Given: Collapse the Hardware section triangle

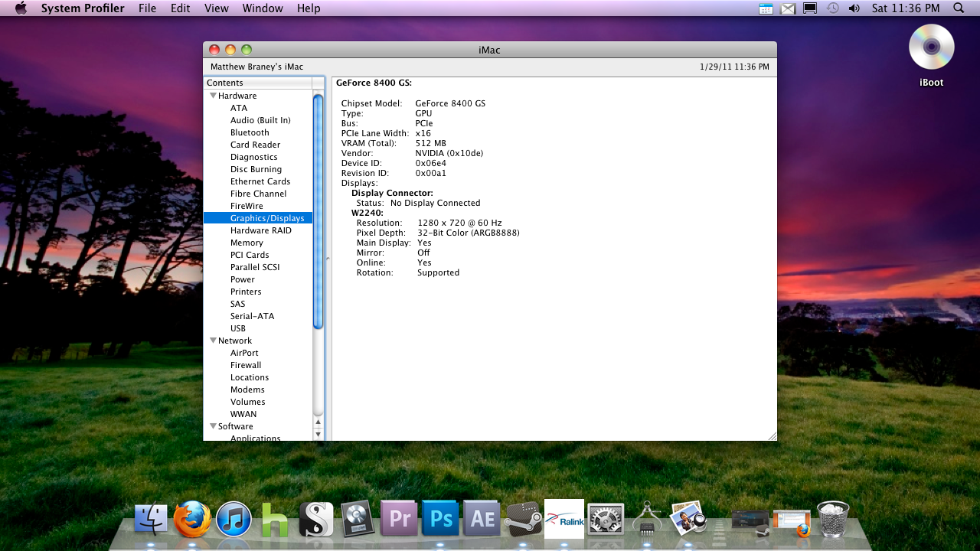Looking at the screenshot, I should coord(213,96).
